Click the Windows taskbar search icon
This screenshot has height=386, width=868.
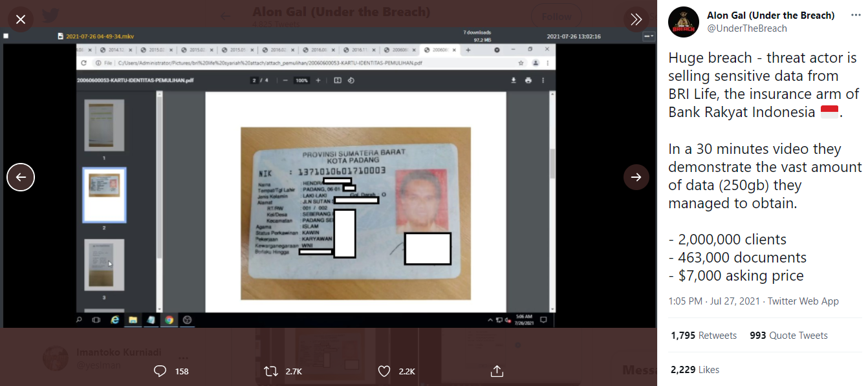80,319
